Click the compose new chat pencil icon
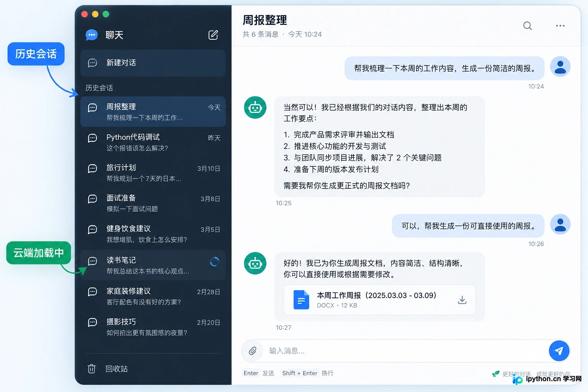Viewport: 588px width, 392px height. 213,35
